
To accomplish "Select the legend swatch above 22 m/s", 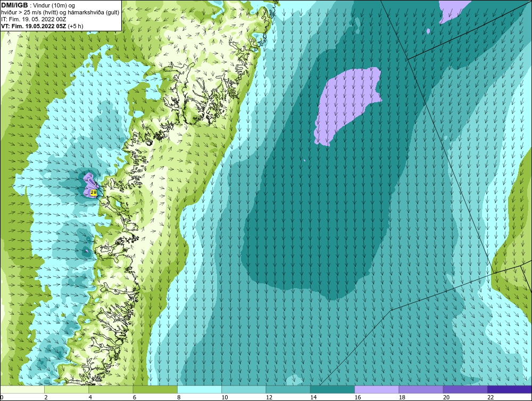I will (x=510, y=389).
